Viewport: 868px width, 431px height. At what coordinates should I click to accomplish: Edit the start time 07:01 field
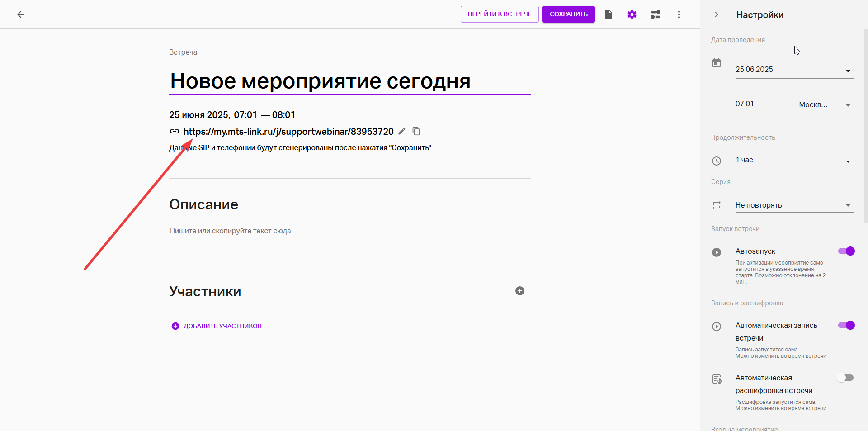tap(762, 104)
